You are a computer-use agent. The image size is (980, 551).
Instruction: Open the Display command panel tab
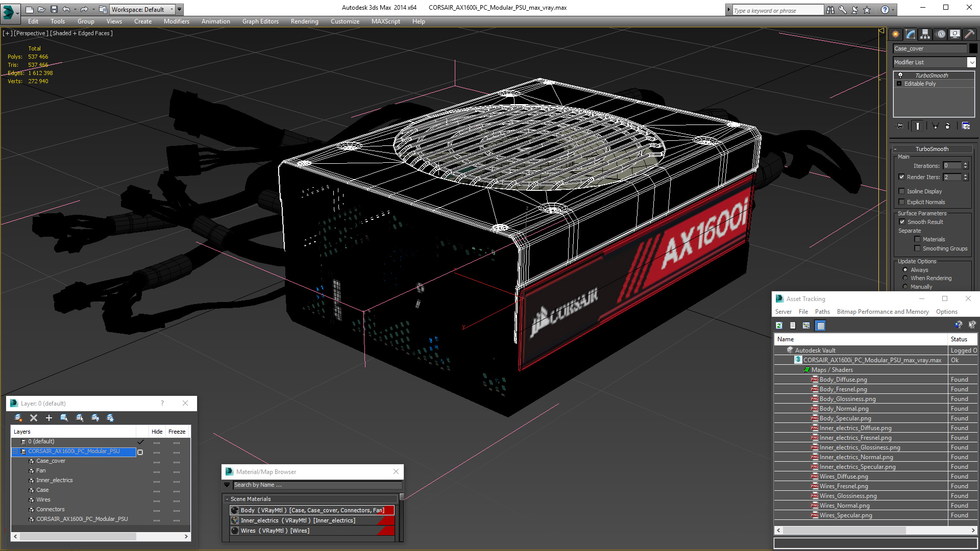click(955, 34)
